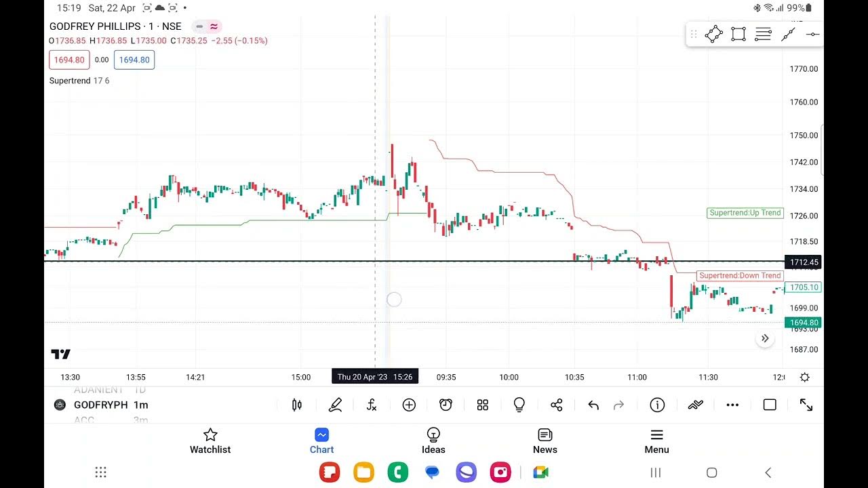This screenshot has width=868, height=488.
Task: Click the red 1694.80 sell price button
Action: (69, 60)
